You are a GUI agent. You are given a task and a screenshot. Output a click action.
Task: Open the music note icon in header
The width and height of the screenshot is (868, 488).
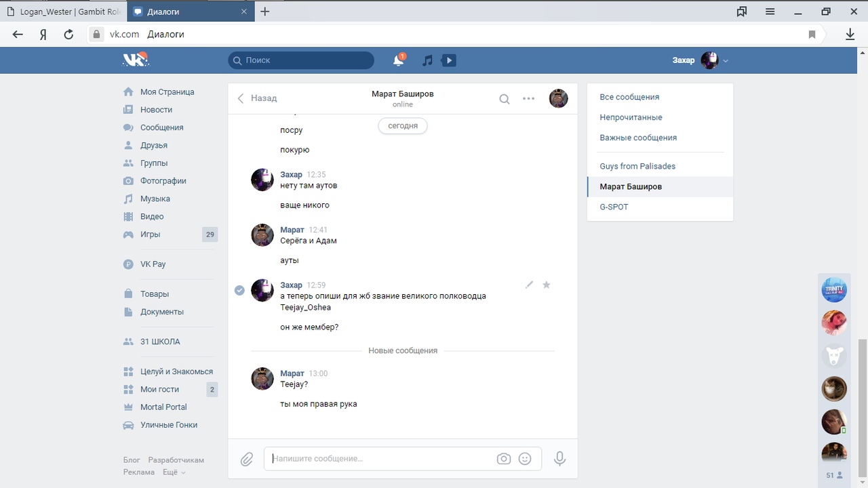point(427,60)
